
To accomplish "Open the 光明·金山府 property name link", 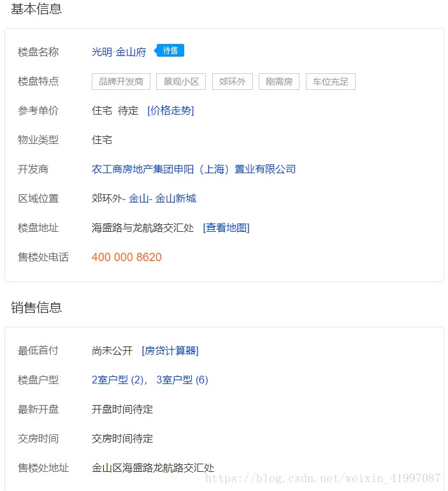I will pyautogui.click(x=119, y=52).
